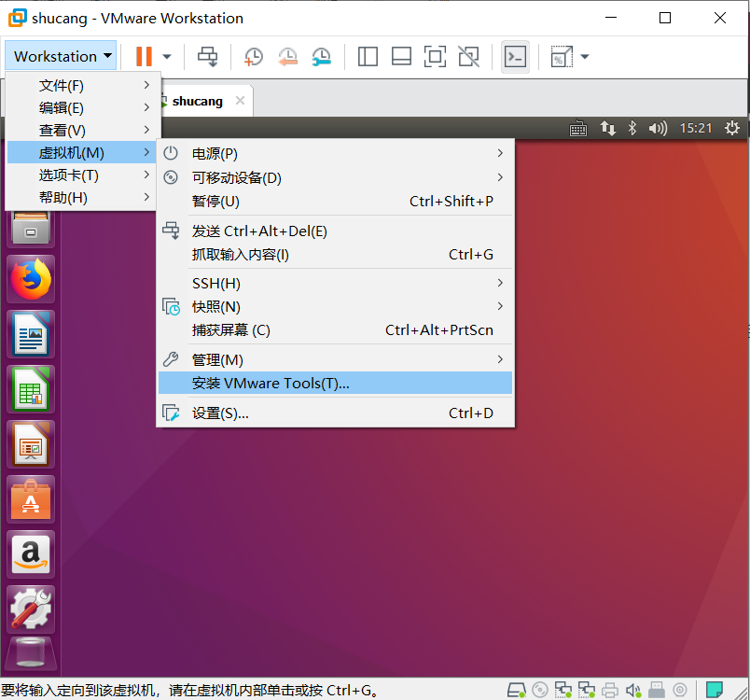Click the sound card status bar icon
Image resolution: width=750 pixels, height=700 pixels.
click(x=633, y=690)
